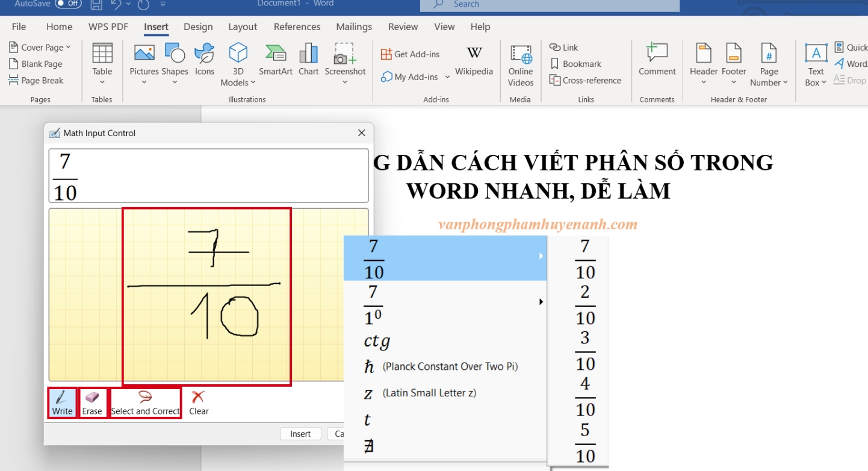Click the Redo icon in title bar

pos(143,5)
